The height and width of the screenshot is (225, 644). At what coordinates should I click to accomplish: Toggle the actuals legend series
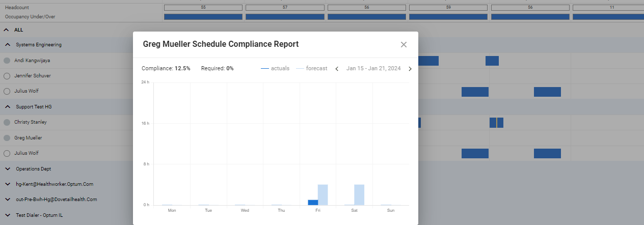coord(275,68)
